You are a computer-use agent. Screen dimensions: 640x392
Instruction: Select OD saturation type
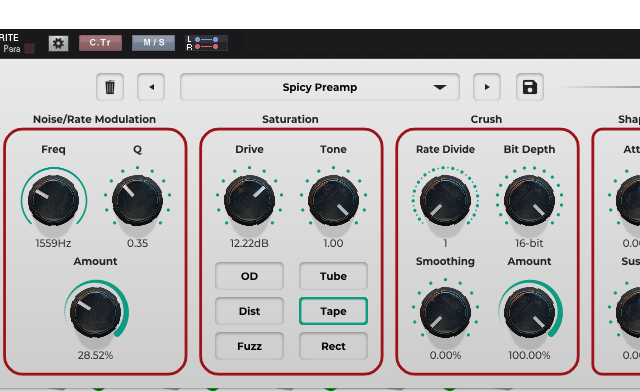pos(249,276)
